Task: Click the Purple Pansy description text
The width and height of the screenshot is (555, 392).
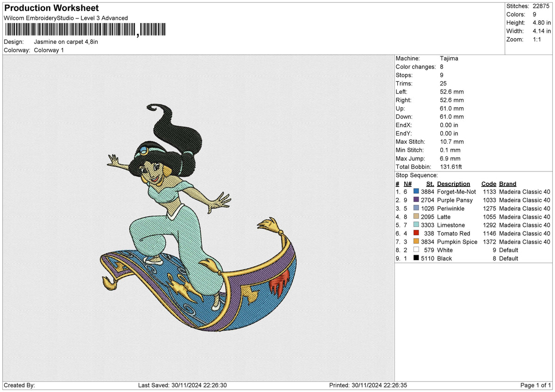Action: [x=455, y=200]
